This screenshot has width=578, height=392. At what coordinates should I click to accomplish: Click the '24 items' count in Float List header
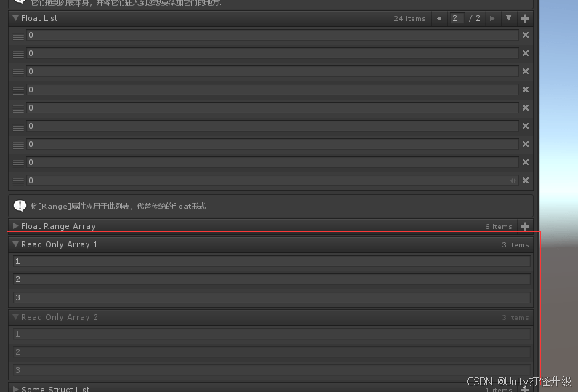pos(409,19)
